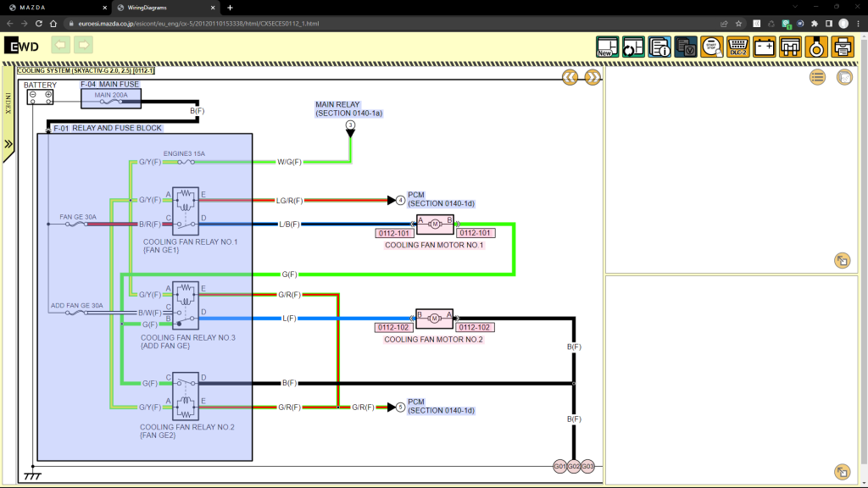Switch to the MAZDA browser tab
868x488 pixels.
point(55,8)
